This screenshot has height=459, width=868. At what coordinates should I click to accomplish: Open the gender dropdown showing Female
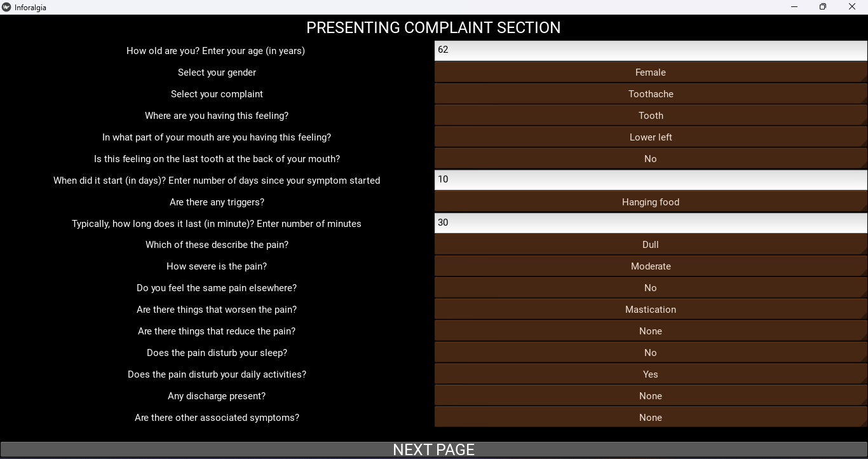[650, 72]
